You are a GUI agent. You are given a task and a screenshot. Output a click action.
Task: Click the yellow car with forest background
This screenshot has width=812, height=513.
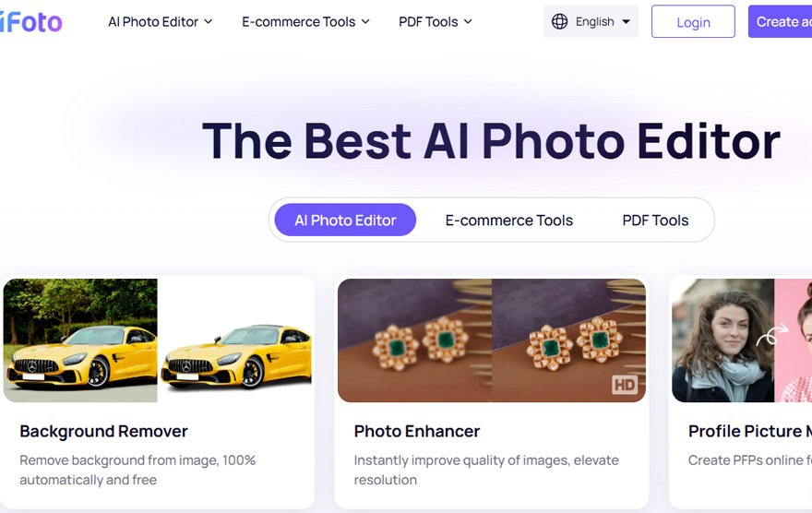tap(80, 340)
